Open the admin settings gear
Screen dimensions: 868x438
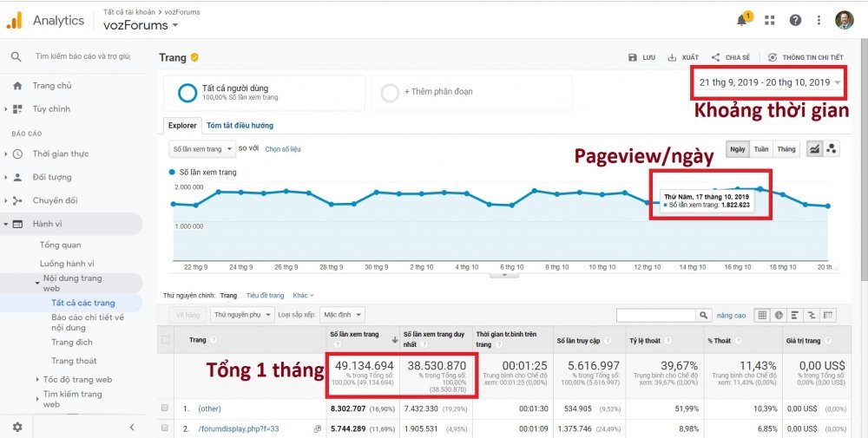pos(17,427)
